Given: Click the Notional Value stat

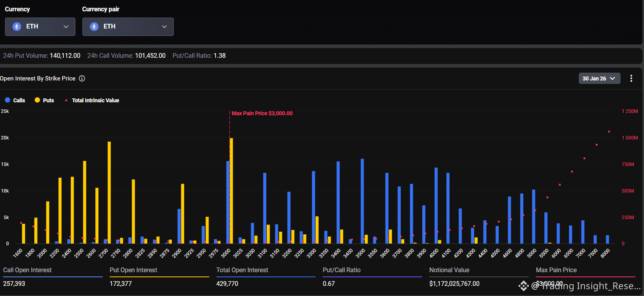Looking at the screenshot, I should pyautogui.click(x=449, y=270).
